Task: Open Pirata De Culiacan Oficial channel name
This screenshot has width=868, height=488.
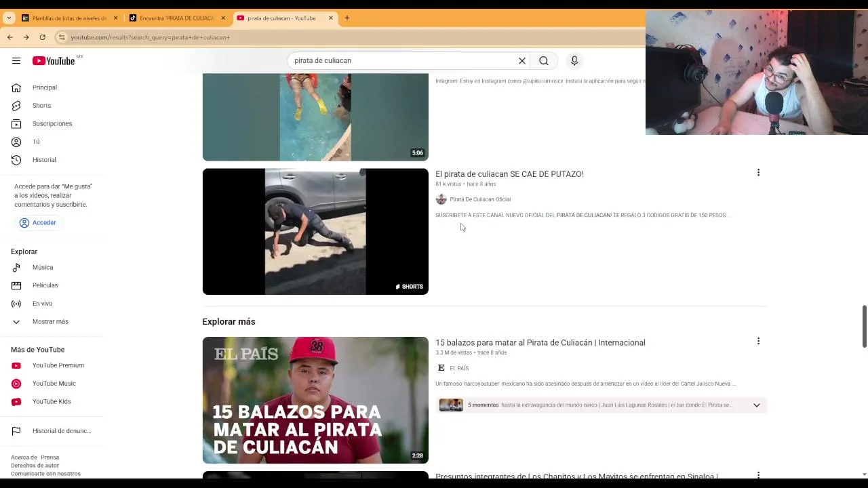Action: [480, 199]
